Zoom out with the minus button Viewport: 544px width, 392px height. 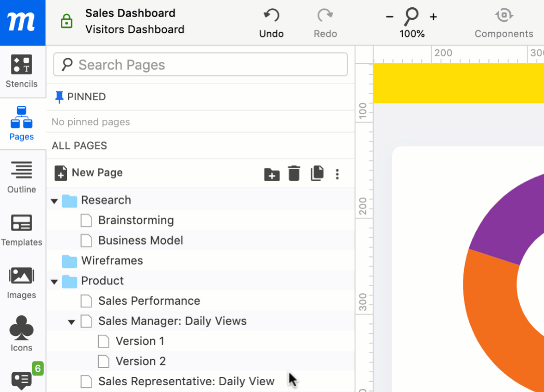pos(390,17)
